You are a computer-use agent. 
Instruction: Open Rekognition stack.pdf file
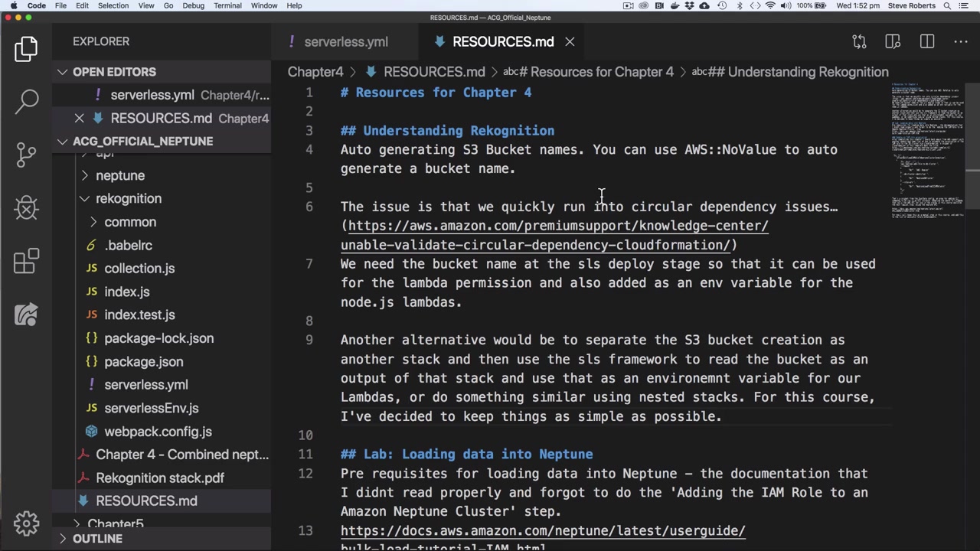point(159,478)
